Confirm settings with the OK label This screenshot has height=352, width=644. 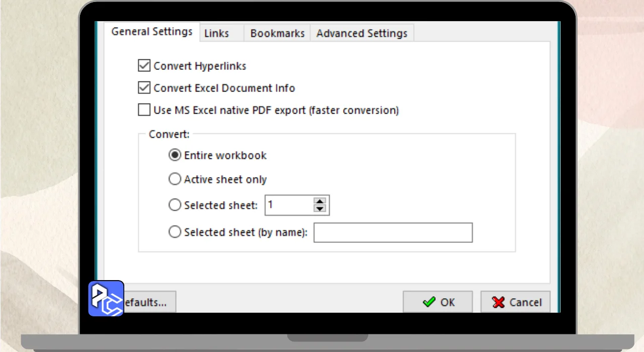[447, 302]
